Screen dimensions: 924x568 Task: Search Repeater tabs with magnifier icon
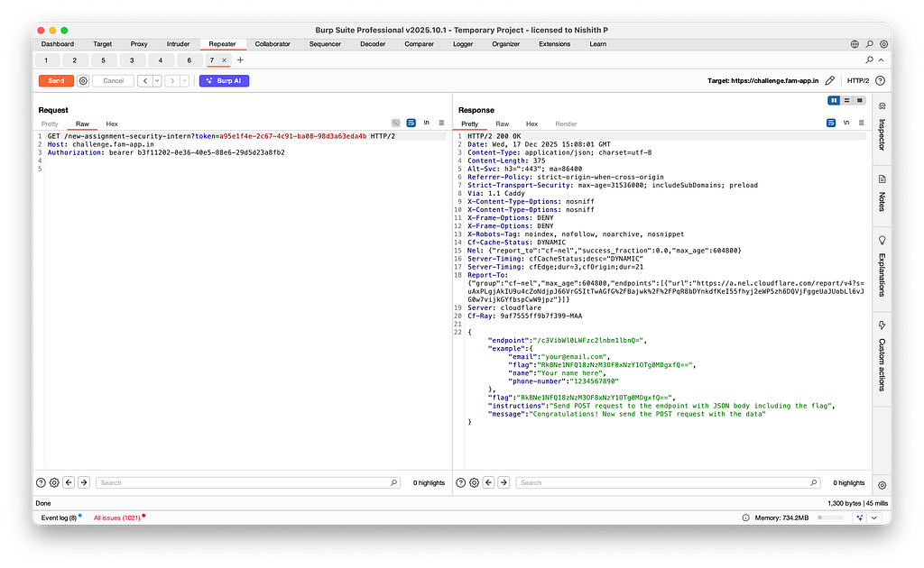[x=869, y=60]
